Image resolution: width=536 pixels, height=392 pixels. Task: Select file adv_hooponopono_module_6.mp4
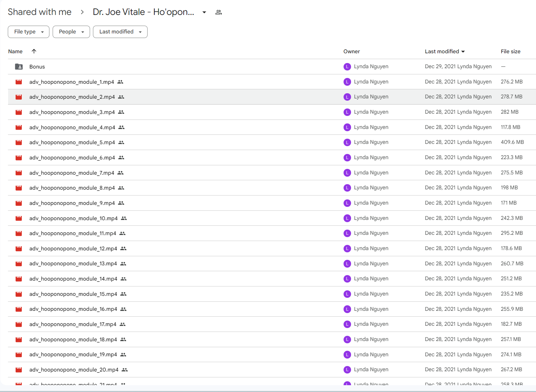[72, 158]
